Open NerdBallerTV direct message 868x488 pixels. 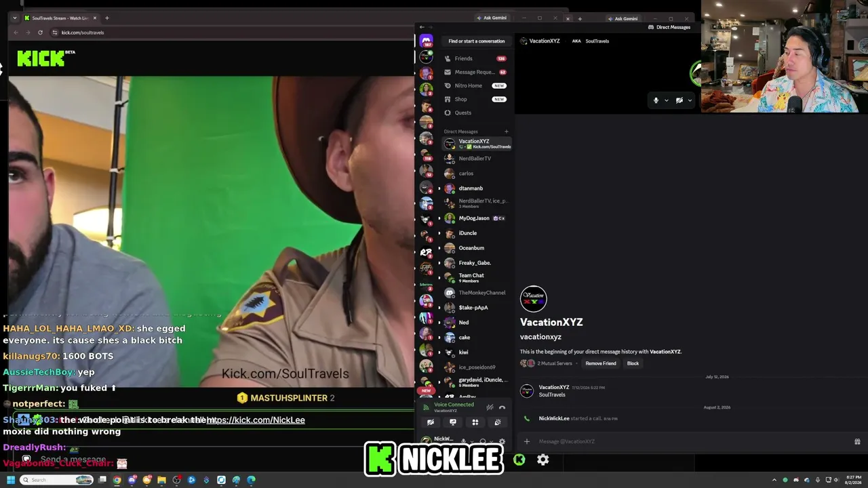coord(477,159)
